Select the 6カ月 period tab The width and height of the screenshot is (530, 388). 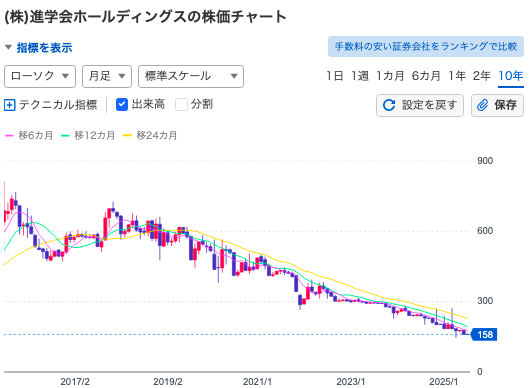[x=426, y=76]
